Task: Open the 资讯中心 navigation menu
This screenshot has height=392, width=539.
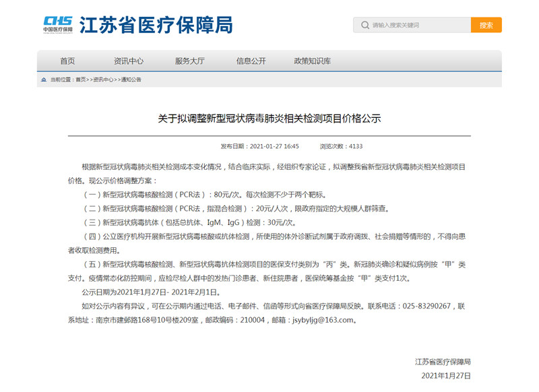Action: click(x=128, y=61)
